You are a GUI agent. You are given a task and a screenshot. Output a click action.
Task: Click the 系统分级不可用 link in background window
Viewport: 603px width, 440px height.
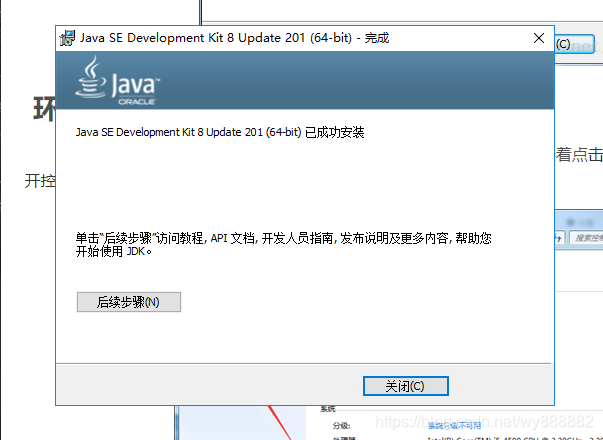click(454, 425)
